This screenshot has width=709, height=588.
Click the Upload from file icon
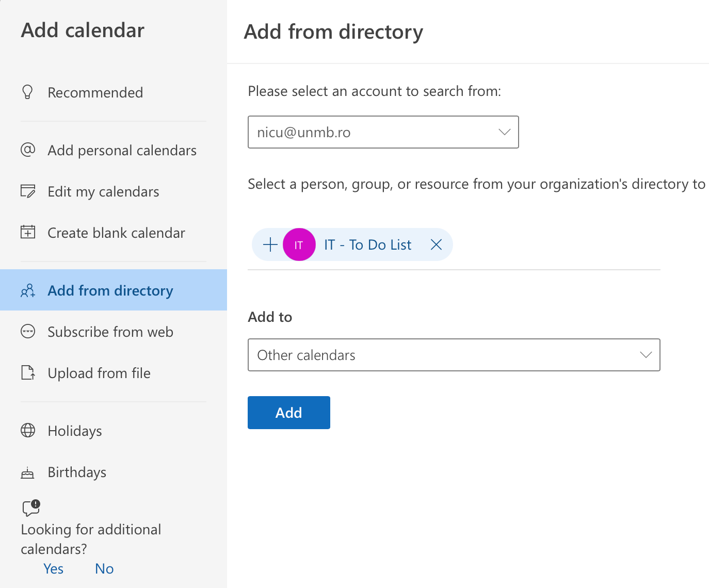(x=28, y=373)
